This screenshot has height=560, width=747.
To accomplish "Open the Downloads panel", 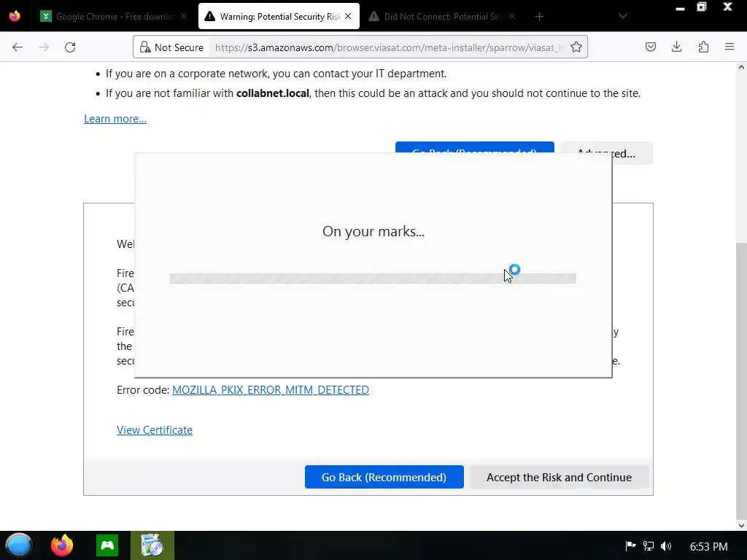I will click(676, 47).
